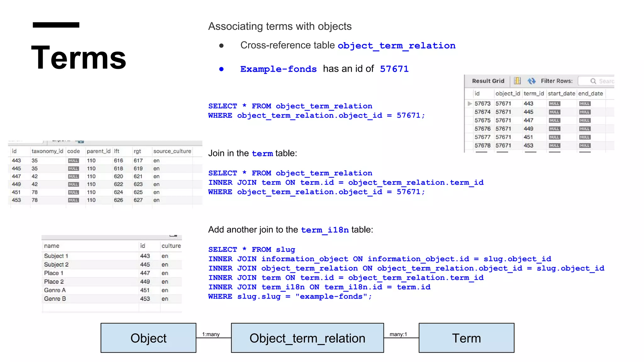Click the Term box in diagram
The image size is (644, 362).
tap(466, 338)
